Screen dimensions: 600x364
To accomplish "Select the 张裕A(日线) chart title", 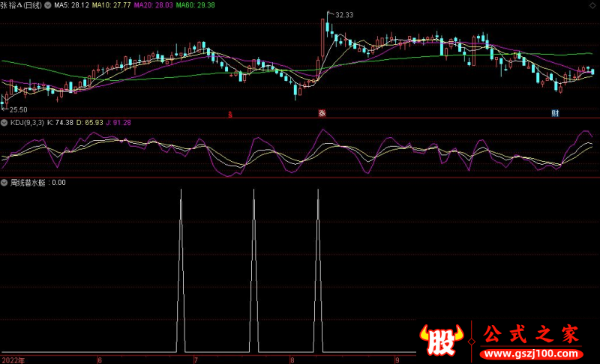I will click(21, 5).
